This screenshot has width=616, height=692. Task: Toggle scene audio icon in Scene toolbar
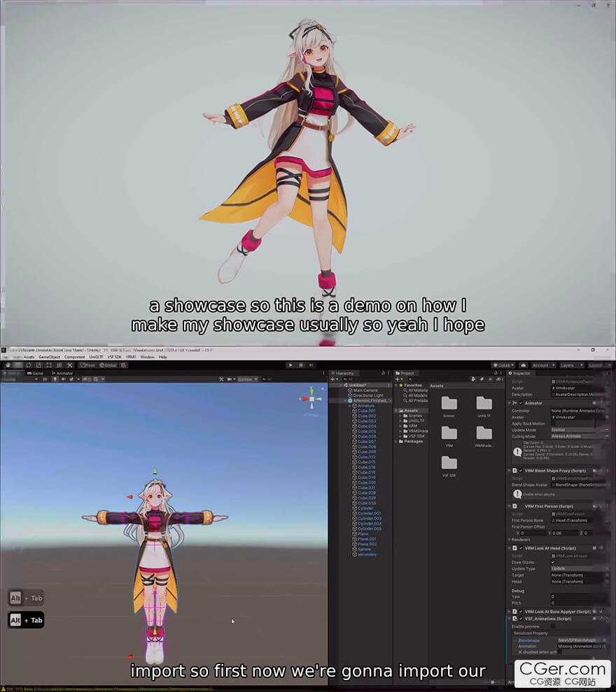pos(63,379)
